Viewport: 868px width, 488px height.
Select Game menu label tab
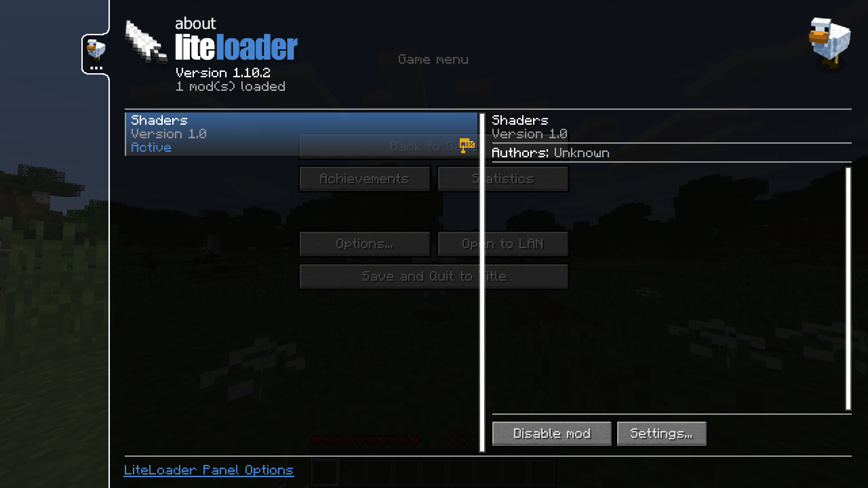(x=434, y=59)
